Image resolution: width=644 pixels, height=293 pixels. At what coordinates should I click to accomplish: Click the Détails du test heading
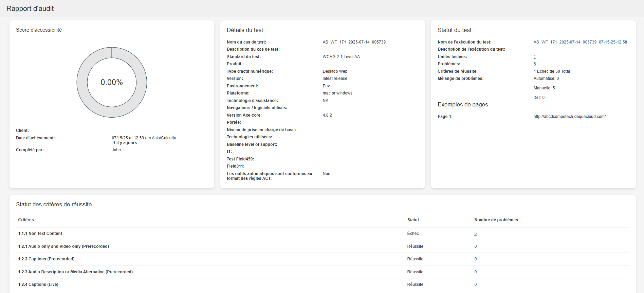(245, 30)
